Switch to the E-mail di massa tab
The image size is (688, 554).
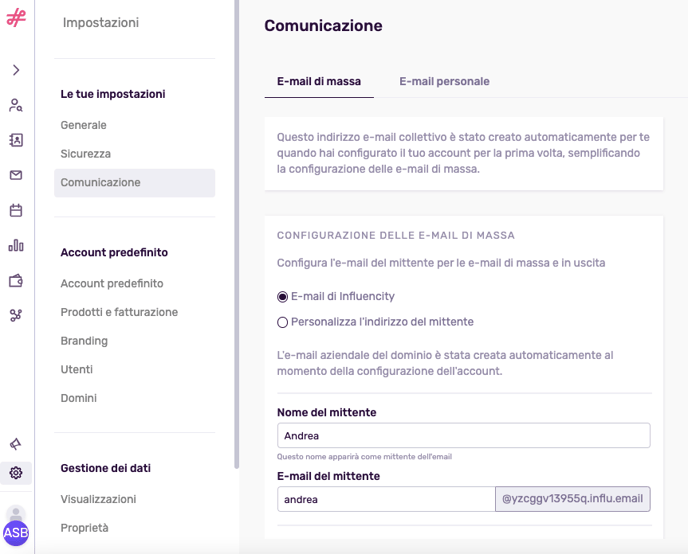click(319, 81)
